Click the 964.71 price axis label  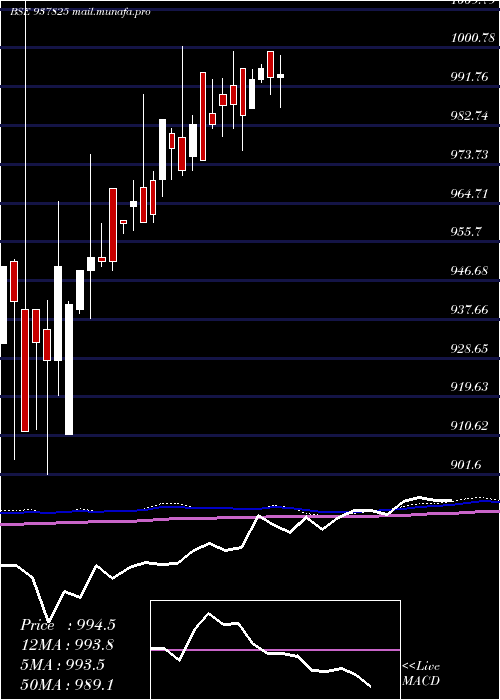point(469,194)
